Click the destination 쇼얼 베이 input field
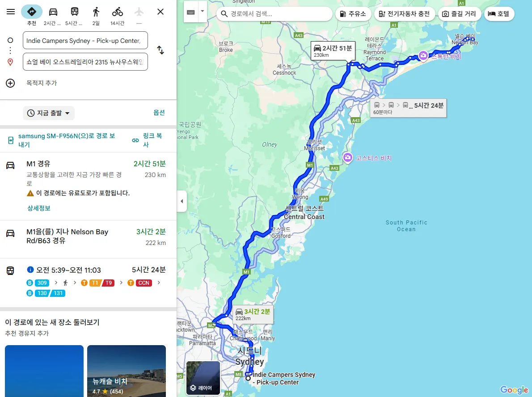532x397 pixels. (x=85, y=62)
